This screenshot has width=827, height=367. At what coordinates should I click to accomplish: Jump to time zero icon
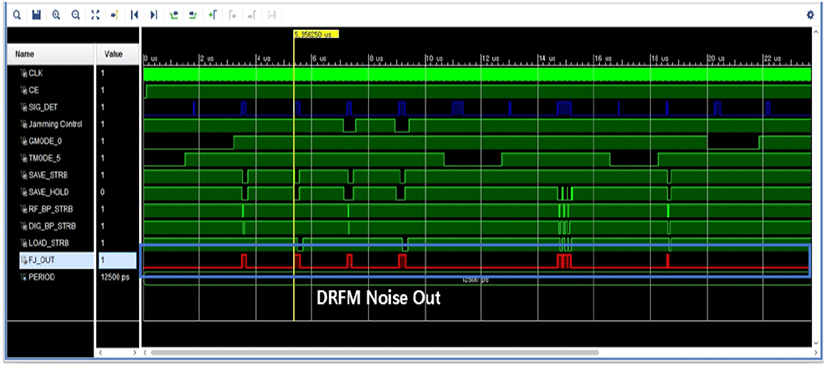click(x=134, y=15)
